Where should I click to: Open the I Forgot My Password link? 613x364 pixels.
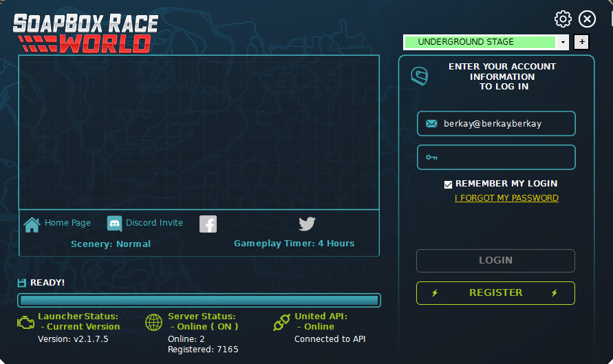(506, 198)
